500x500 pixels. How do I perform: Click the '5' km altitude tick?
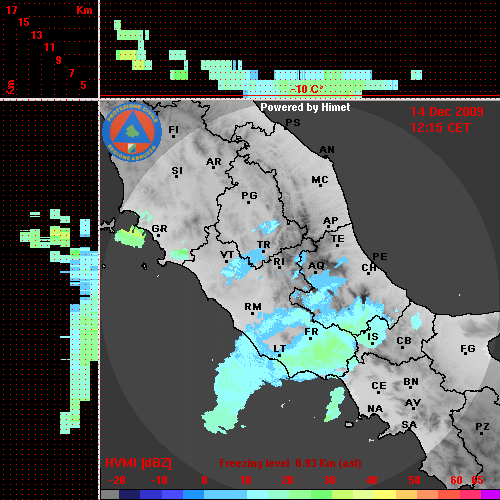tap(83, 85)
